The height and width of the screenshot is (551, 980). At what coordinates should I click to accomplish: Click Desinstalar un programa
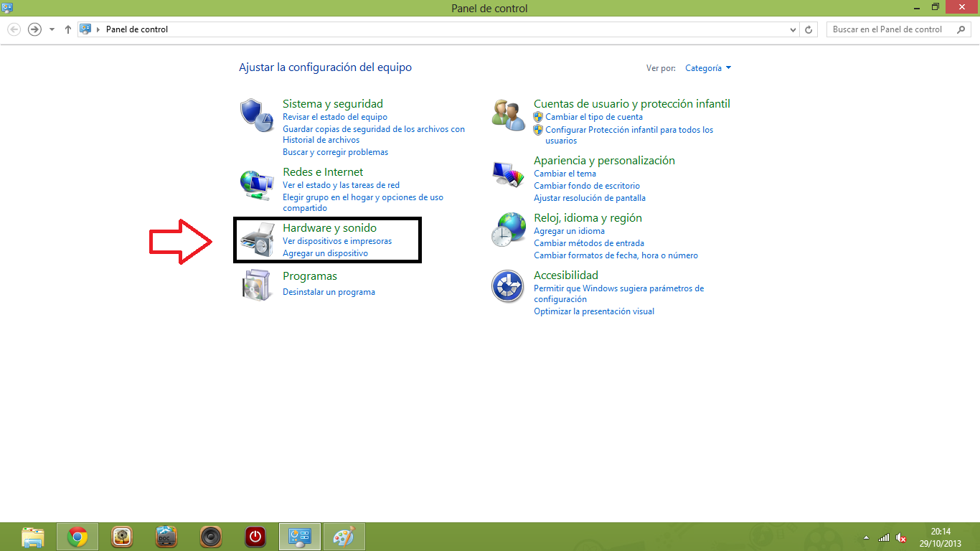coord(329,292)
